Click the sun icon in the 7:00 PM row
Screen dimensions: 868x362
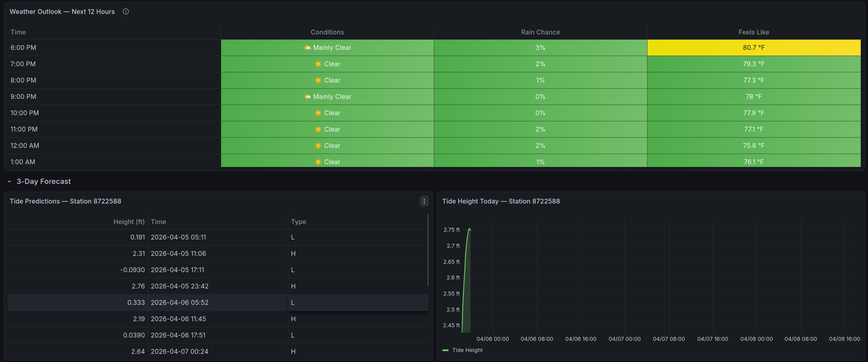[x=318, y=64]
